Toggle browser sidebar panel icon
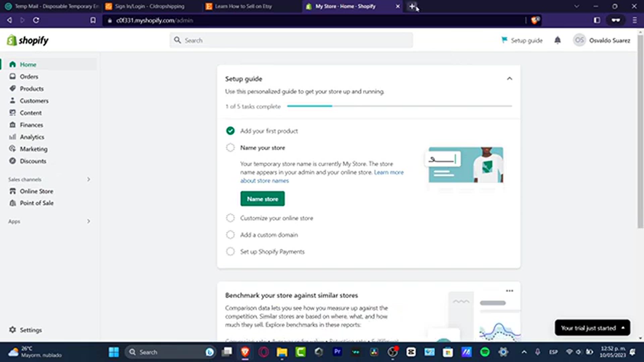This screenshot has width=644, height=362. click(597, 20)
